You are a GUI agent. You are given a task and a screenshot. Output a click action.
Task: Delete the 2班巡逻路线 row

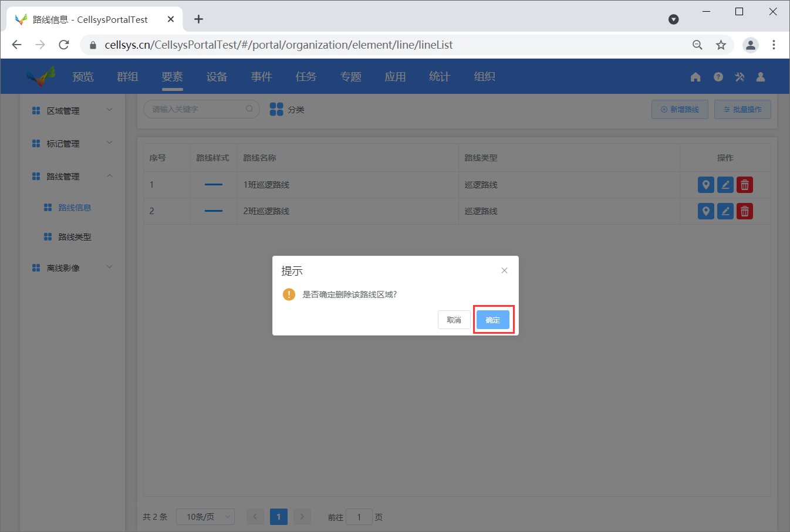tap(745, 211)
